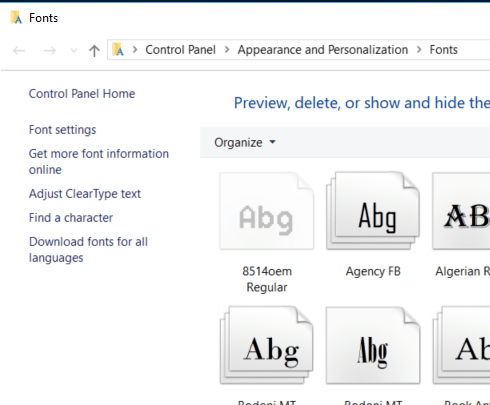
Task: Open the Organize dropdown menu
Action: tap(245, 142)
